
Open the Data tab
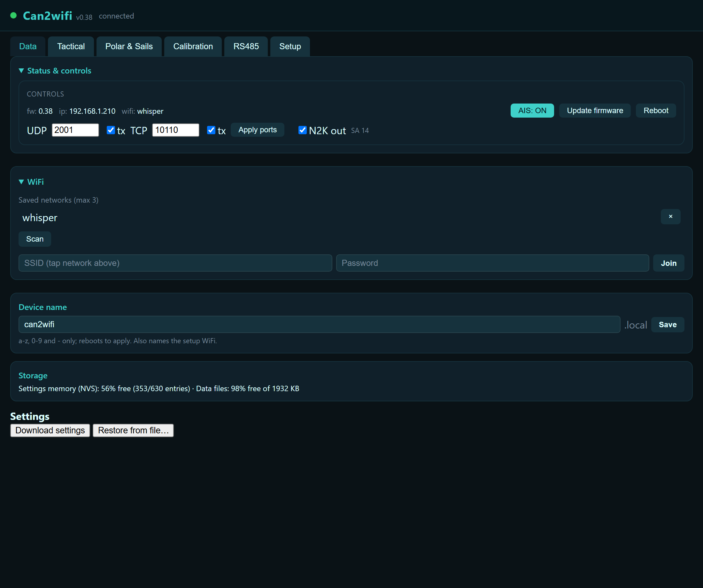click(x=28, y=46)
